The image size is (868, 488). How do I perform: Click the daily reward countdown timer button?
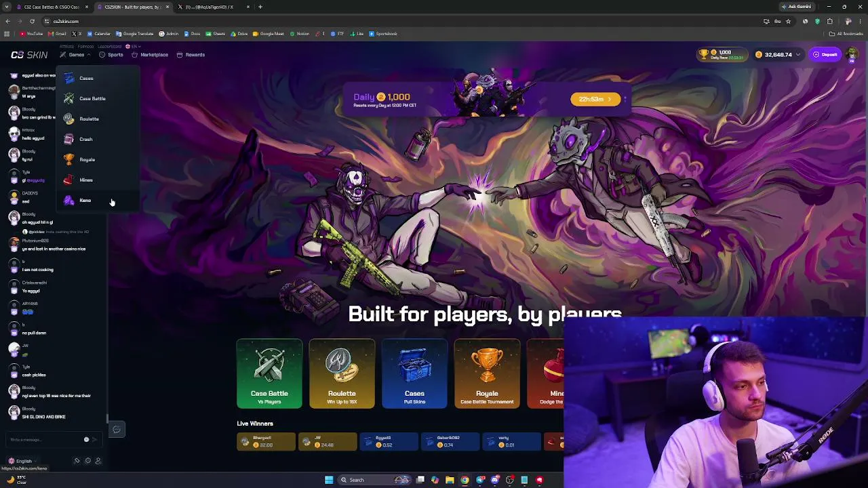point(595,99)
